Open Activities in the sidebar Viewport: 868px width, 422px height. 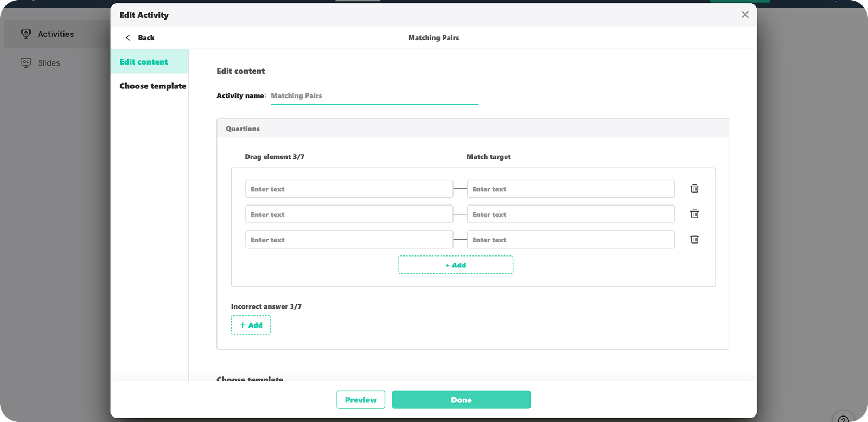coord(55,34)
